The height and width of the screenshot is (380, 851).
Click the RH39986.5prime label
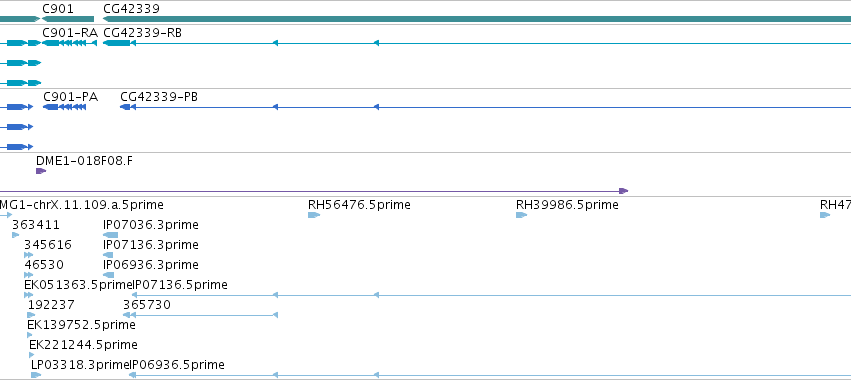tap(567, 205)
